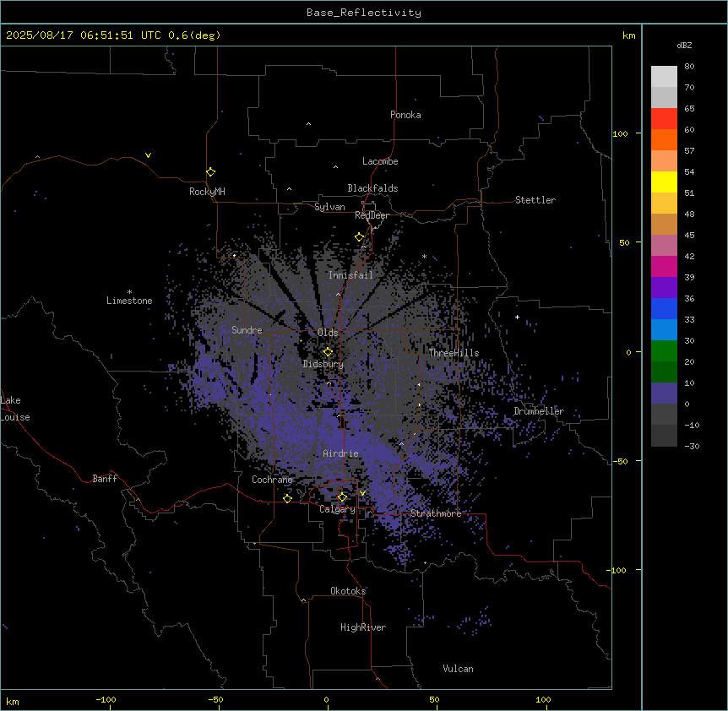
Task: Click the RockyMH city label
Action: click(x=207, y=192)
